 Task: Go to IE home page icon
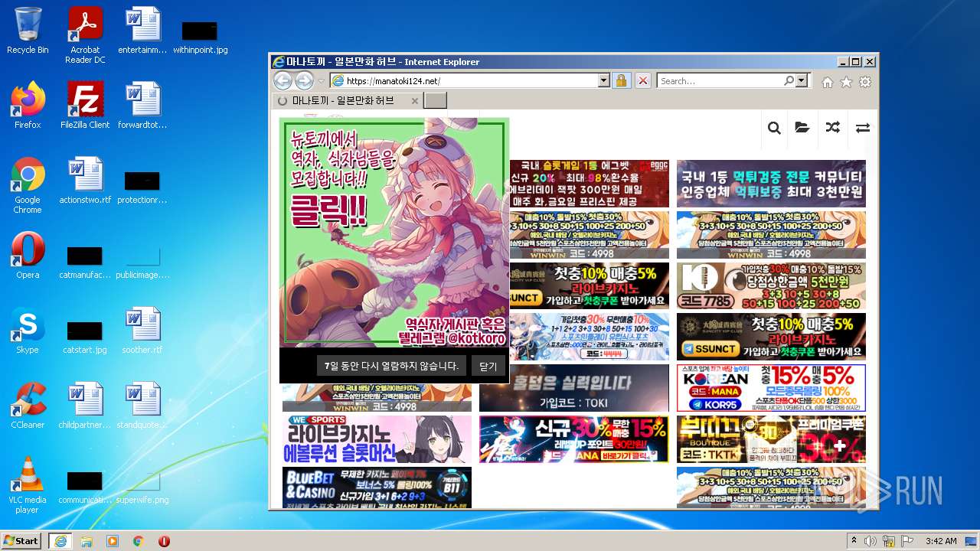828,82
